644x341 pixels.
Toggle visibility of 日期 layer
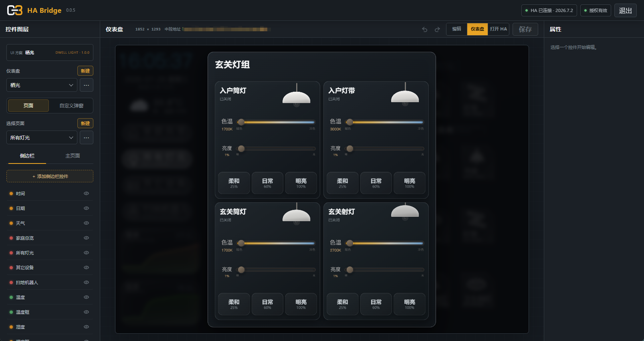tap(86, 208)
